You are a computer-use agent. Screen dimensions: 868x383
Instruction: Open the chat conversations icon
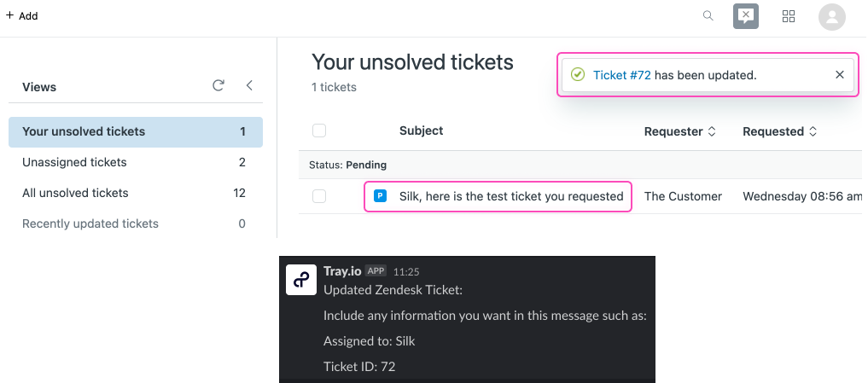pos(746,15)
